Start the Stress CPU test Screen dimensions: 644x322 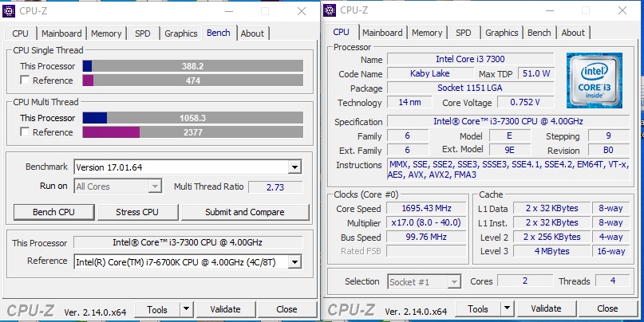pyautogui.click(x=137, y=212)
